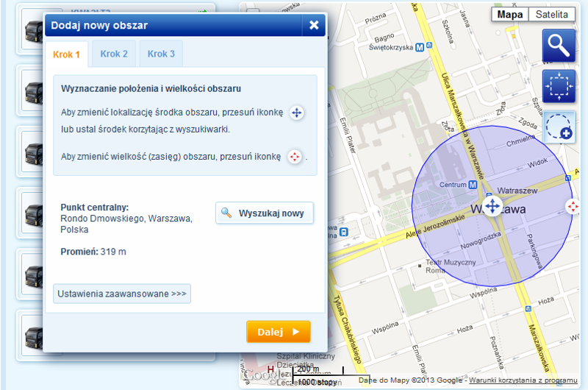Click the blue move icon in instructions
The height and width of the screenshot is (390, 588).
point(297,113)
